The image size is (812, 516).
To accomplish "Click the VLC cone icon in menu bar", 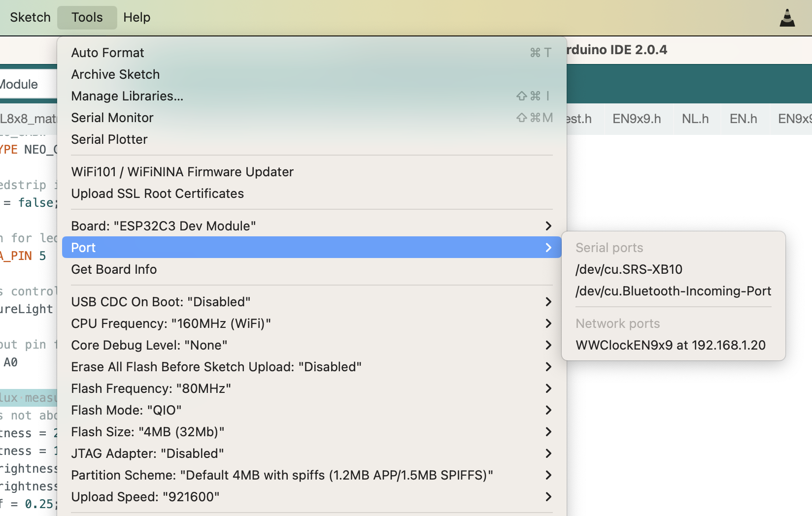I will pos(787,18).
